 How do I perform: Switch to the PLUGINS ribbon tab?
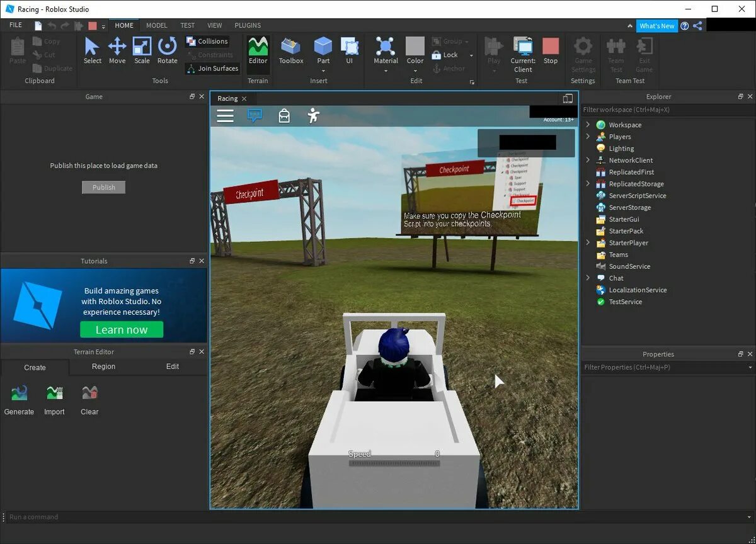click(248, 26)
